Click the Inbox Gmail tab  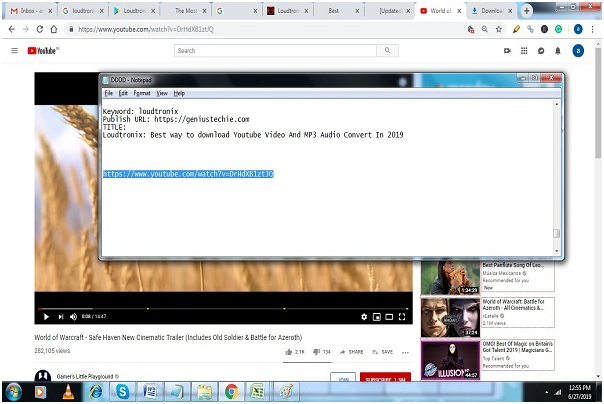32,11
